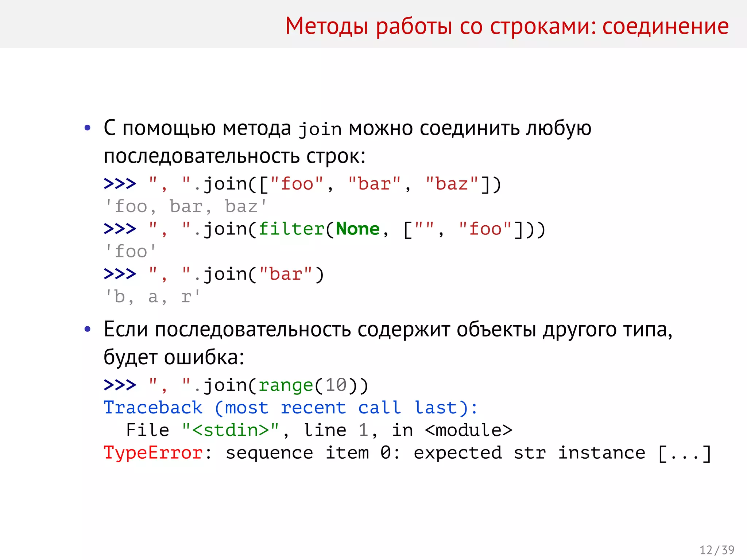Viewport: 747px width, 560px height.
Task: Click the line "будет ошибка:"
Action: (174, 357)
